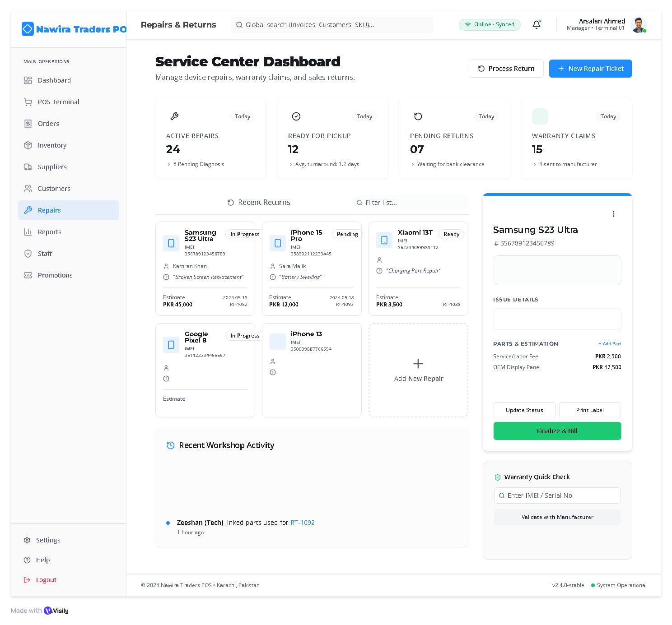Click the New Repair Ticket button
The width and height of the screenshot is (672, 625).
[x=590, y=69]
